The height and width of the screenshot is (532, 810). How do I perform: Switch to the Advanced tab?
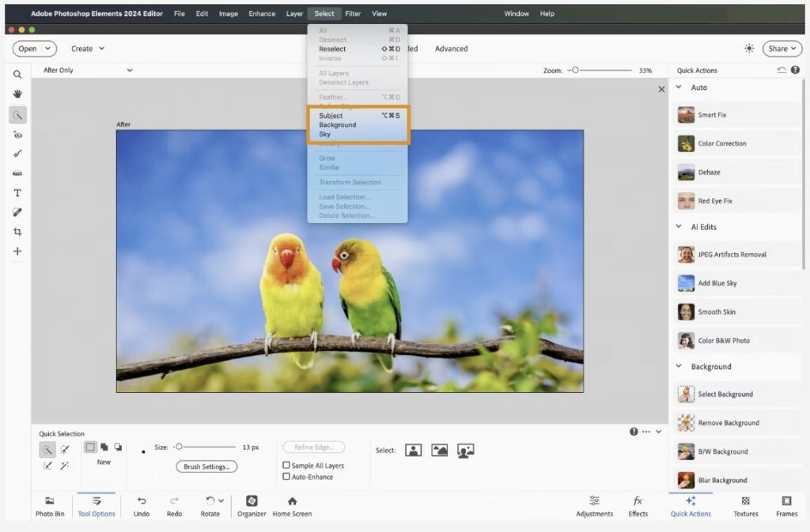[x=451, y=48]
